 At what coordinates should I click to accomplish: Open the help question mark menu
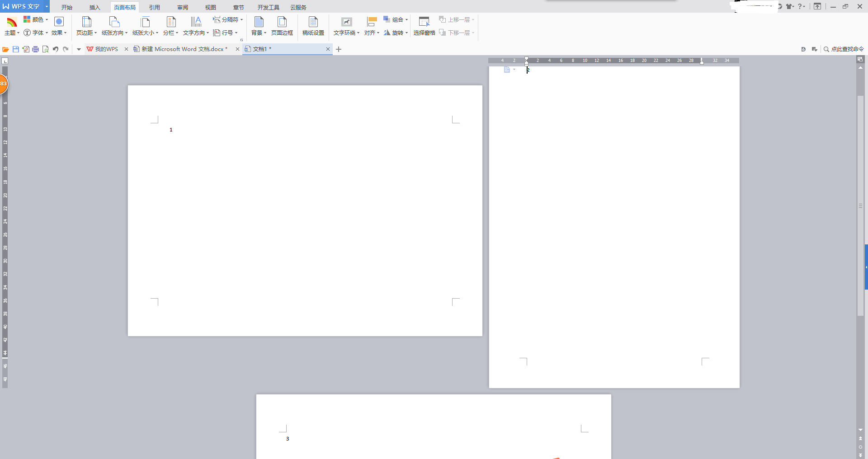801,6
